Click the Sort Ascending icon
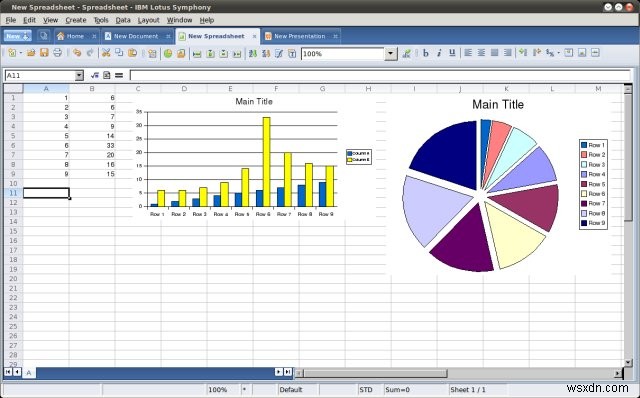The height and width of the screenshot is (398, 640). click(253, 53)
